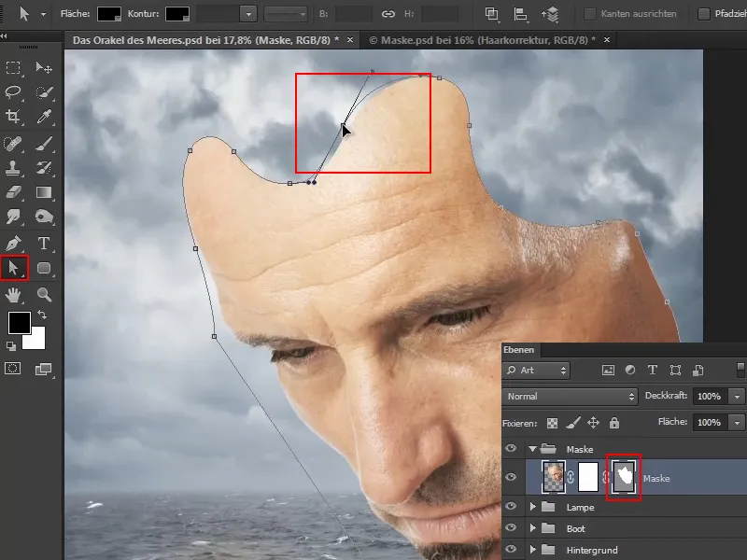Expand the Hintergrund group
Viewport: 747px width, 560px height.
point(533,550)
